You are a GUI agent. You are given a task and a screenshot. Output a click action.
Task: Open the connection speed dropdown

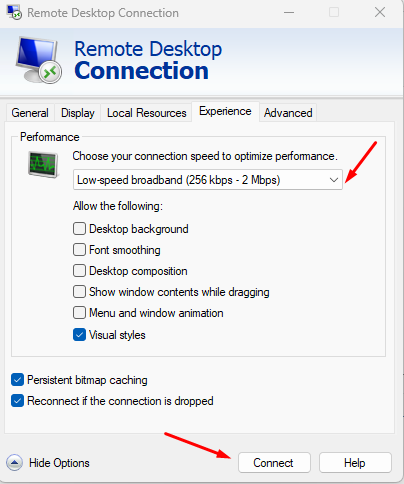point(208,180)
